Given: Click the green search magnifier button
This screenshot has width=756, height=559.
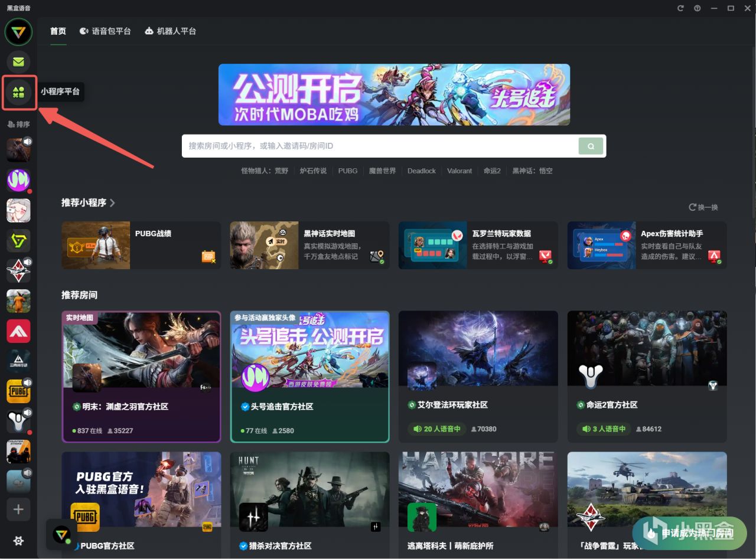Looking at the screenshot, I should [x=591, y=146].
